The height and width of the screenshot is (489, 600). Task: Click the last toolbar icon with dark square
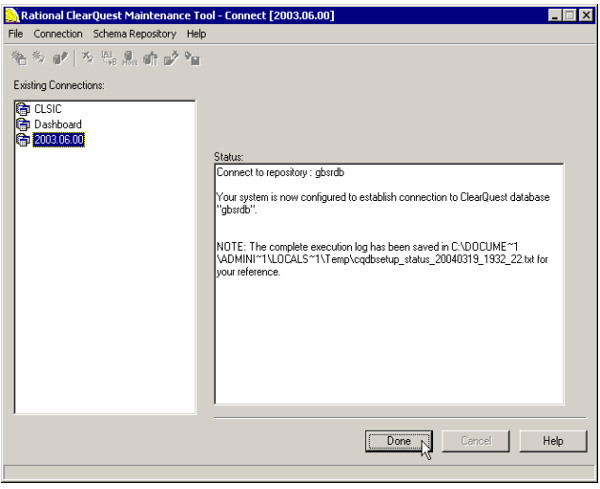click(192, 58)
